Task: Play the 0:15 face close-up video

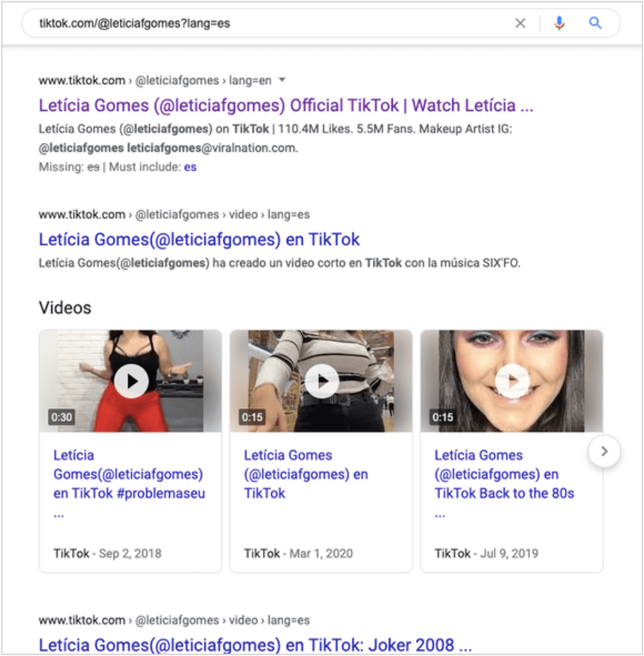Action: click(x=512, y=381)
